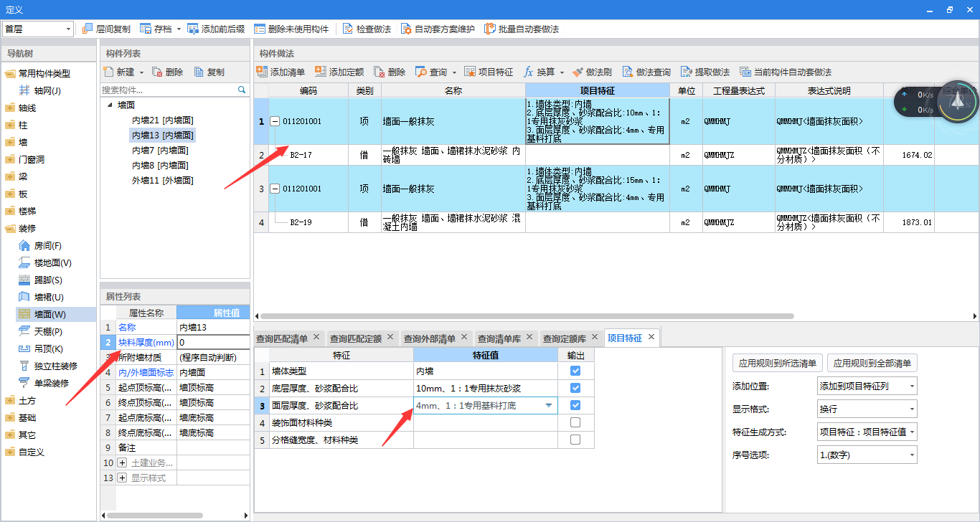Click 删除 in 构件做法 toolbar
Viewport: 980px width, 522px height.
[390, 72]
